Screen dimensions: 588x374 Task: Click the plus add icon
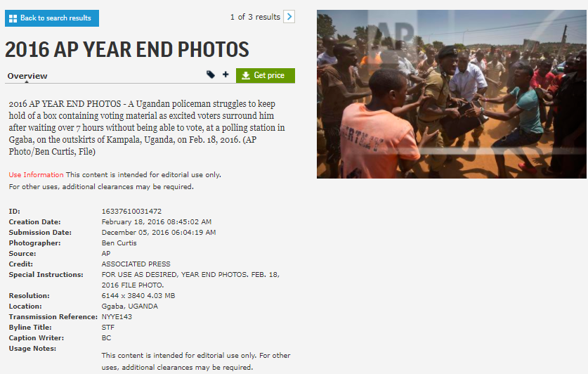pos(226,75)
